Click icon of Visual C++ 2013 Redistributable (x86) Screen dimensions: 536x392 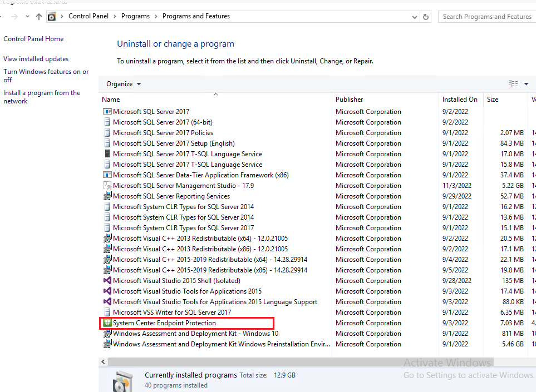click(x=107, y=249)
